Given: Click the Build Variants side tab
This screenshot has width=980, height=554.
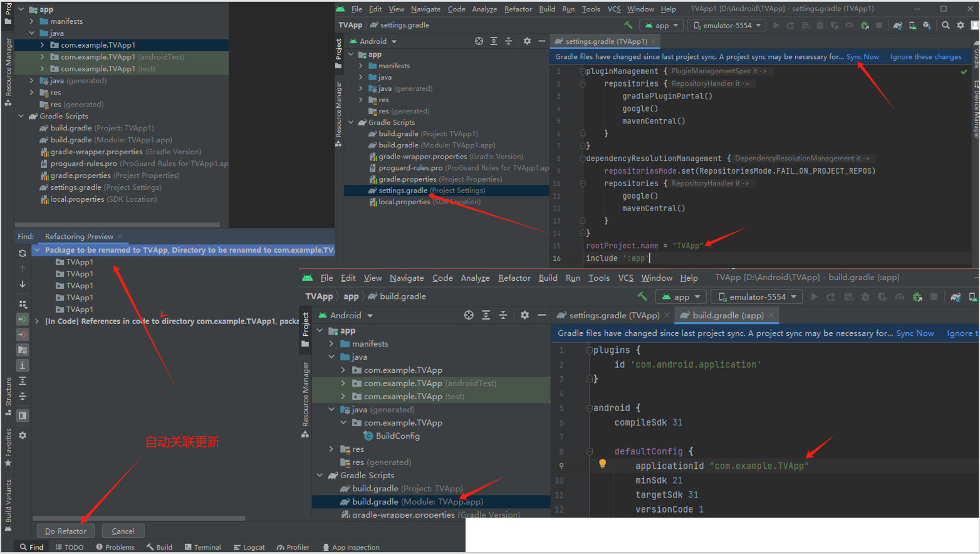Looking at the screenshot, I should (8, 505).
